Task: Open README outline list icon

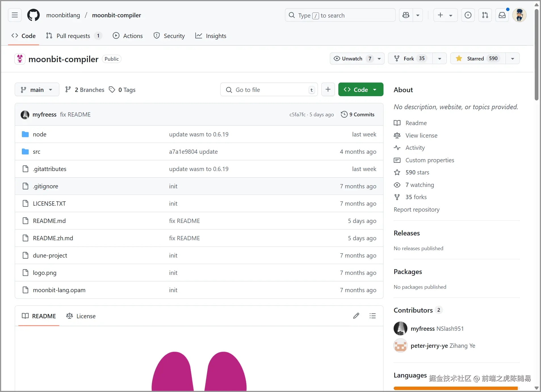Action: (x=373, y=316)
